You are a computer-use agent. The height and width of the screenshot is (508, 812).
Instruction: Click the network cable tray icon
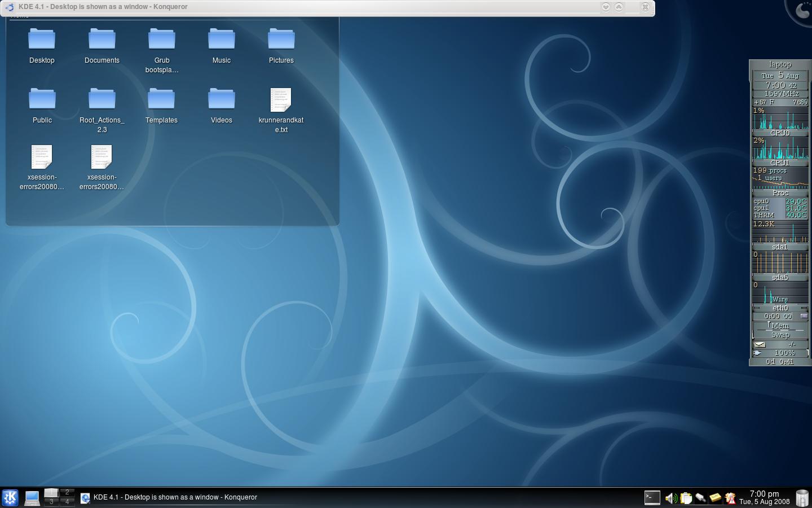(700, 498)
